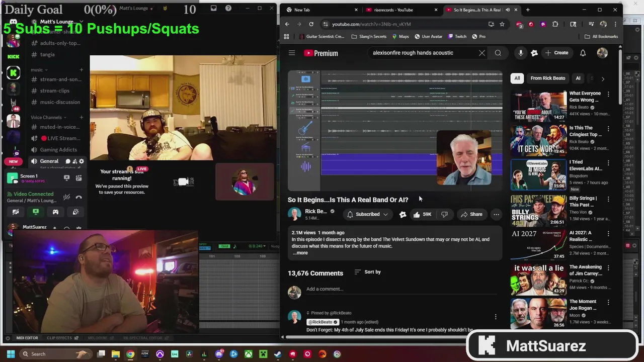Click the YouTube address bar URL
644x362 pixels.
371,24
